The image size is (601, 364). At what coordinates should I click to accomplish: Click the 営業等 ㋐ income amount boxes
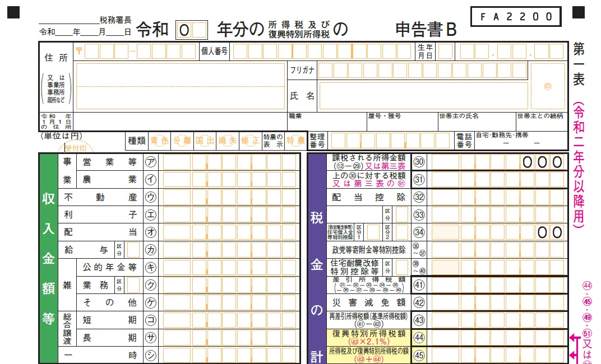click(x=230, y=162)
